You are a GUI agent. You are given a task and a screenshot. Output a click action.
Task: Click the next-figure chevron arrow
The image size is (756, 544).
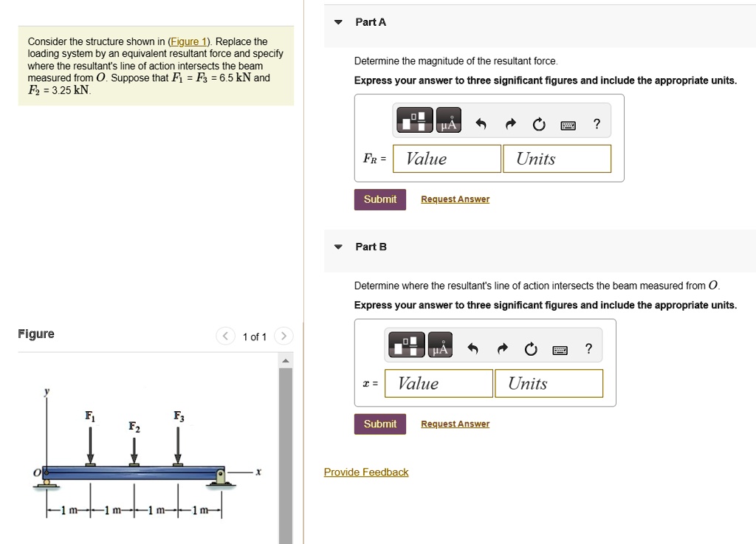(x=283, y=336)
